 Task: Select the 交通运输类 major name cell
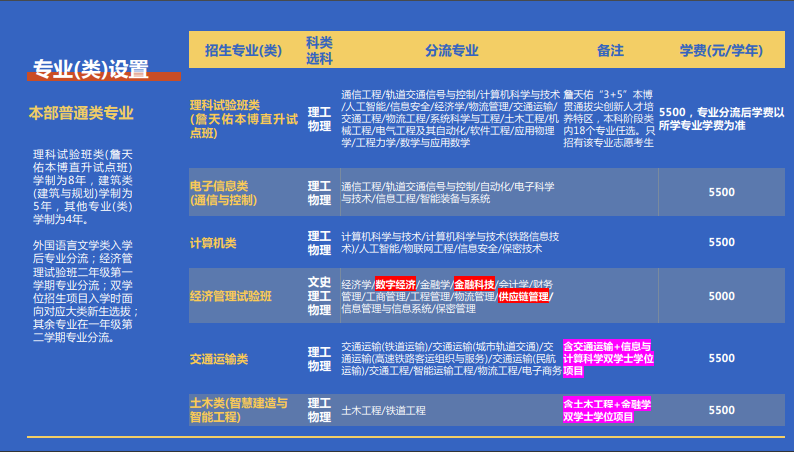pyautogui.click(x=219, y=359)
